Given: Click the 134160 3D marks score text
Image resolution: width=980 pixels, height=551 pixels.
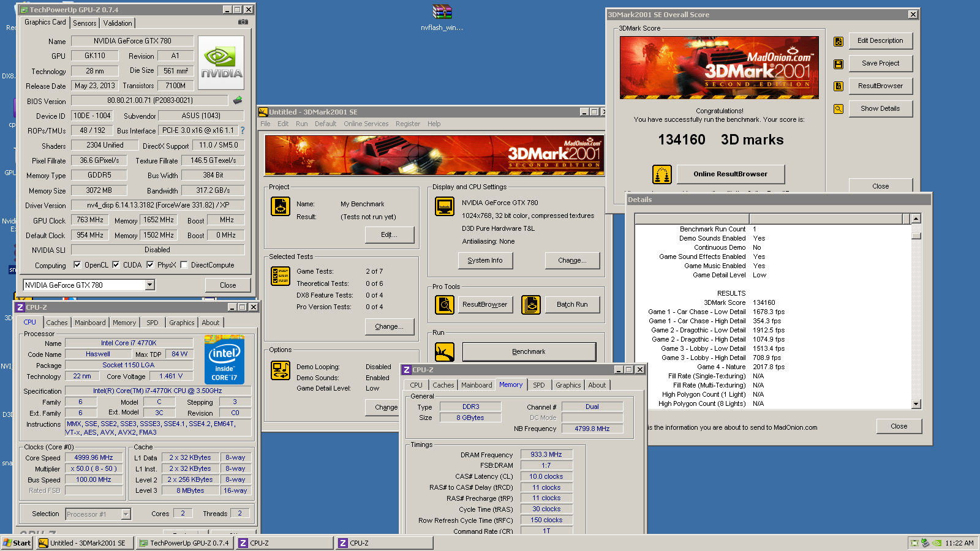Looking at the screenshot, I should [x=720, y=140].
